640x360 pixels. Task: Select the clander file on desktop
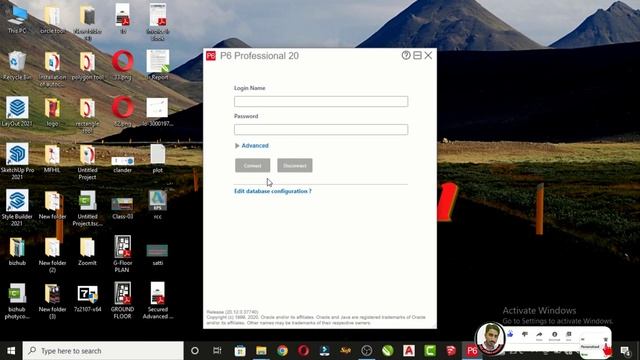[122, 164]
